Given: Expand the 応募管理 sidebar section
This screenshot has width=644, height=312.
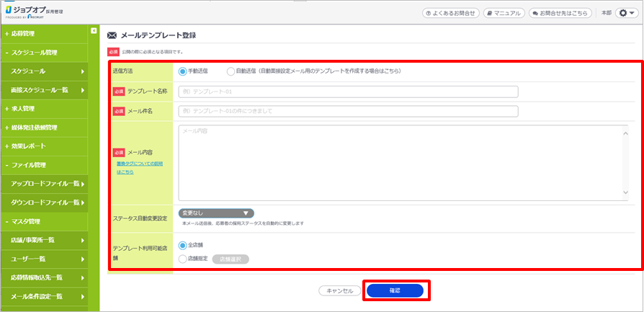Looking at the screenshot, I should (43, 34).
